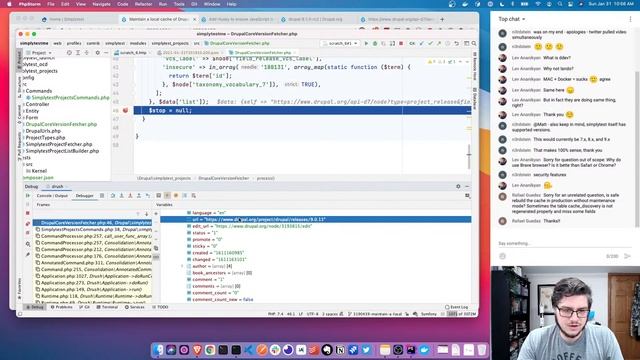This screenshot has width=640, height=360.
Task: Open Search Everywhere magnifier in PhpStorm
Action: tap(474, 43)
